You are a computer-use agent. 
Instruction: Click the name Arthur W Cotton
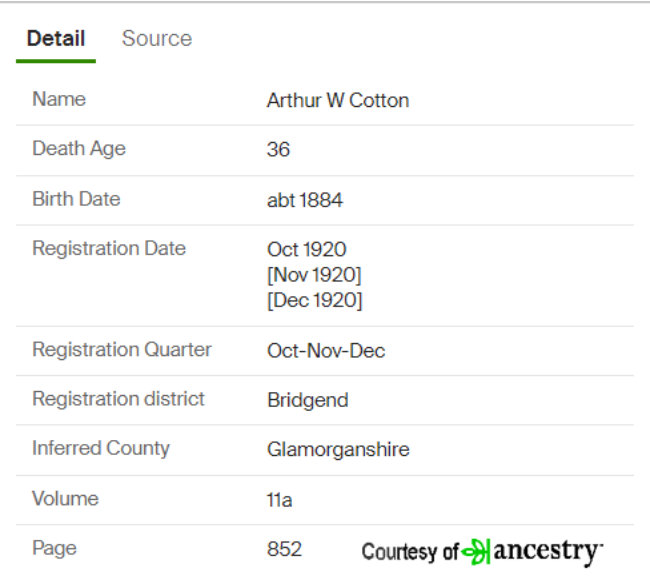pos(338,100)
